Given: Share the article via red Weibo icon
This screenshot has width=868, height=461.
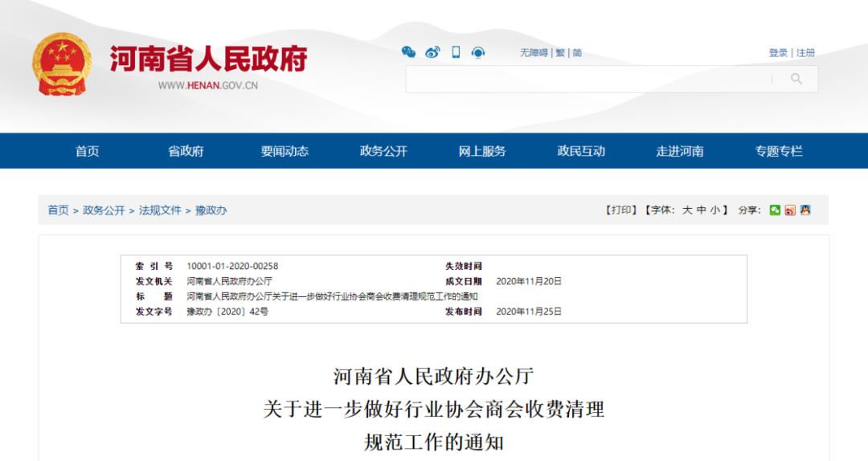Looking at the screenshot, I should click(790, 210).
